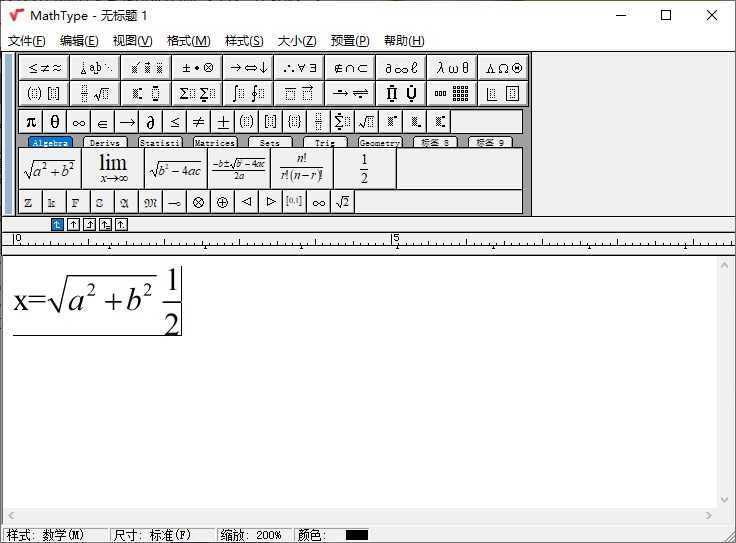Open the boxes templates palette
Viewport: 736px width, 543px height.
(x=503, y=93)
